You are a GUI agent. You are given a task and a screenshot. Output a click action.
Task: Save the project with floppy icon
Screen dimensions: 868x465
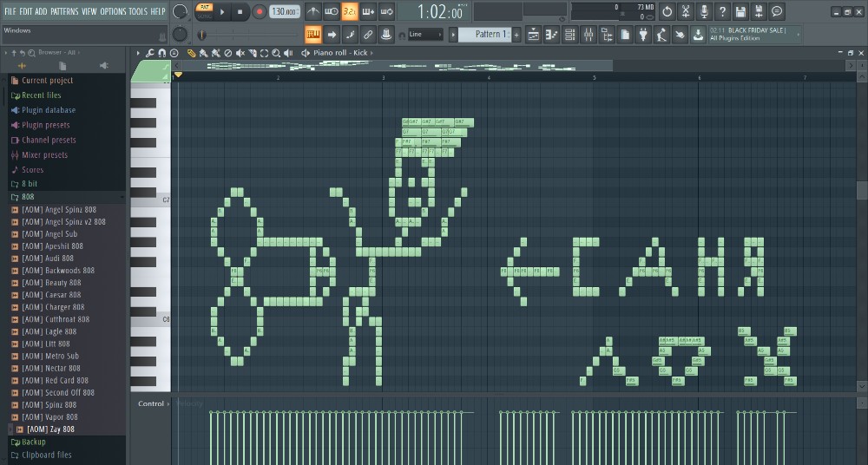(x=740, y=11)
